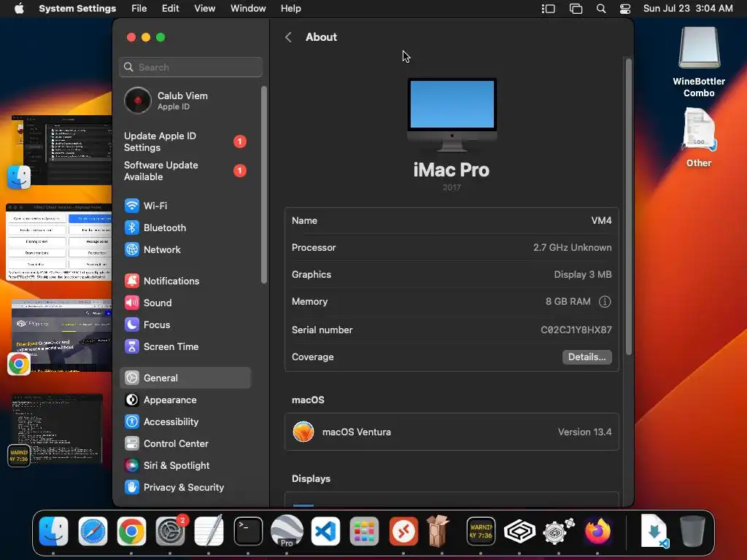Open the Apple menu
747x560 pixels.
[19, 9]
